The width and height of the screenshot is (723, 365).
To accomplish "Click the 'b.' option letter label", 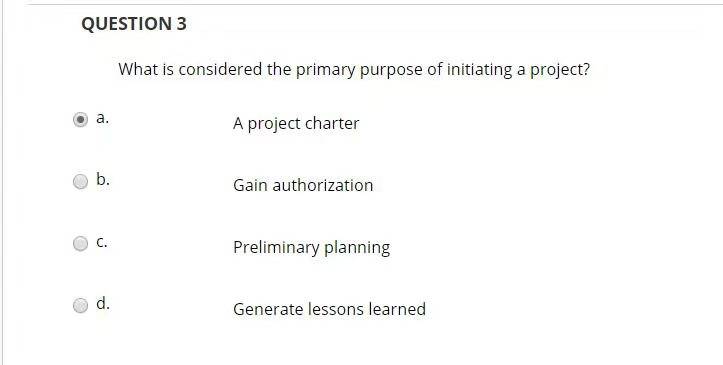I will pos(103,179).
